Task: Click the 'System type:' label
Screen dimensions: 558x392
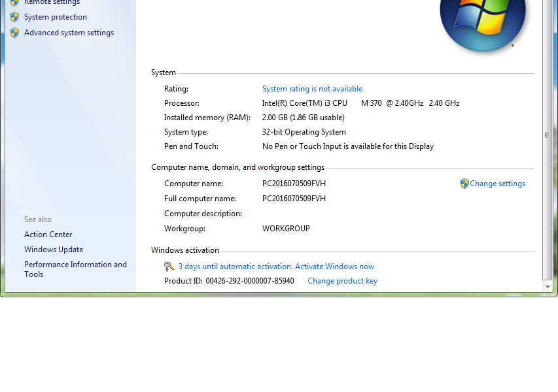Action: 186,132
